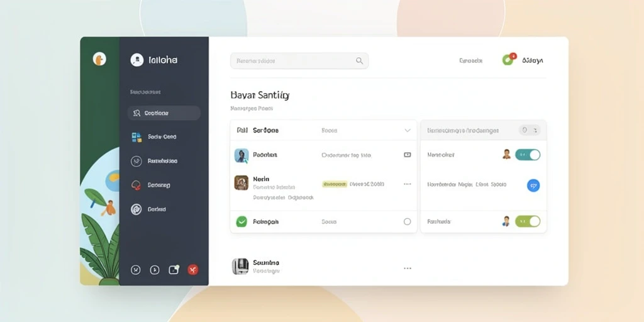Select the radio circle on the green-check row
This screenshot has height=322, width=644.
(407, 221)
